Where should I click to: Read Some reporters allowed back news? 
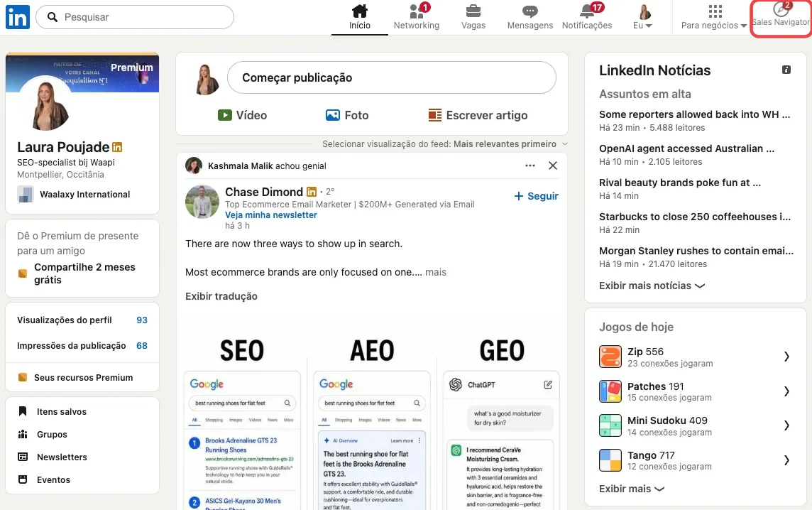point(694,114)
